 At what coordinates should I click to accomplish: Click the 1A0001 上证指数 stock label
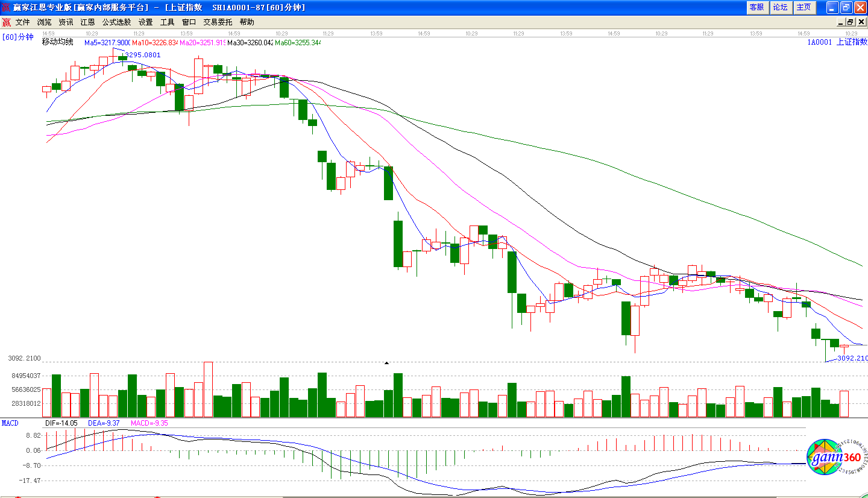(838, 42)
